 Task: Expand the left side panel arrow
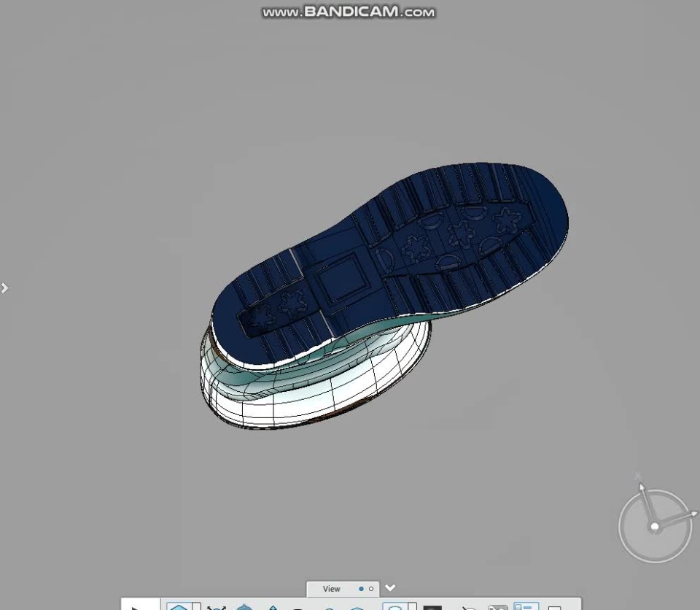4,288
